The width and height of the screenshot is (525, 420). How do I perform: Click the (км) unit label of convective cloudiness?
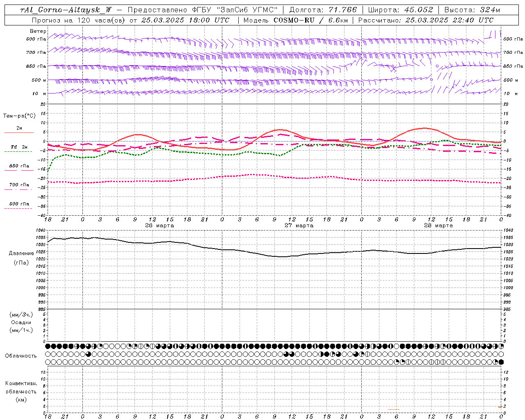[x=21, y=399]
